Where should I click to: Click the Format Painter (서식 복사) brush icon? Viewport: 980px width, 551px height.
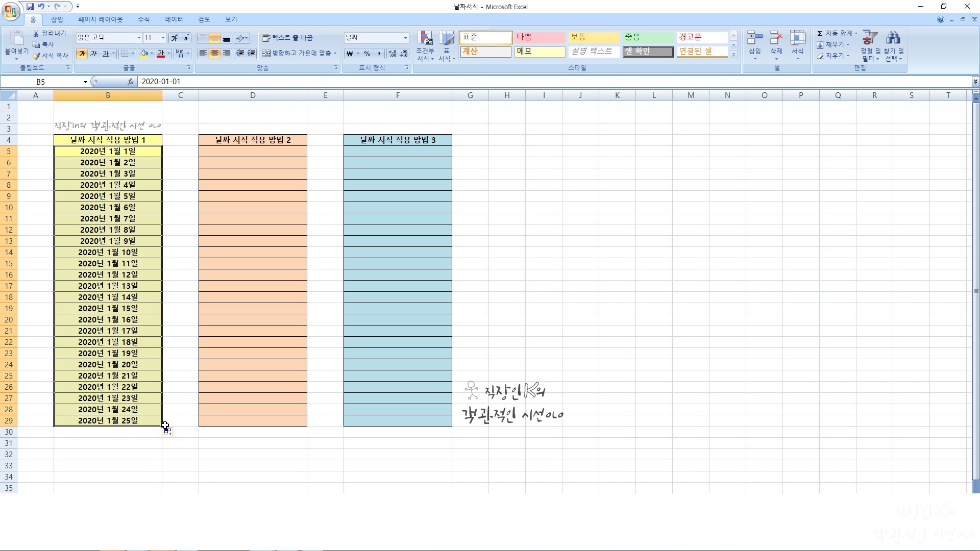click(36, 56)
